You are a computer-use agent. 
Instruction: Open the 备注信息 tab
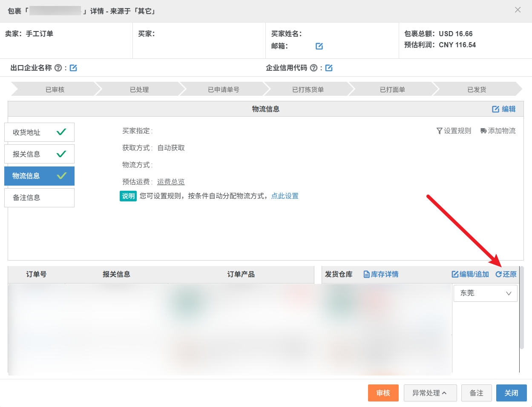[39, 198]
